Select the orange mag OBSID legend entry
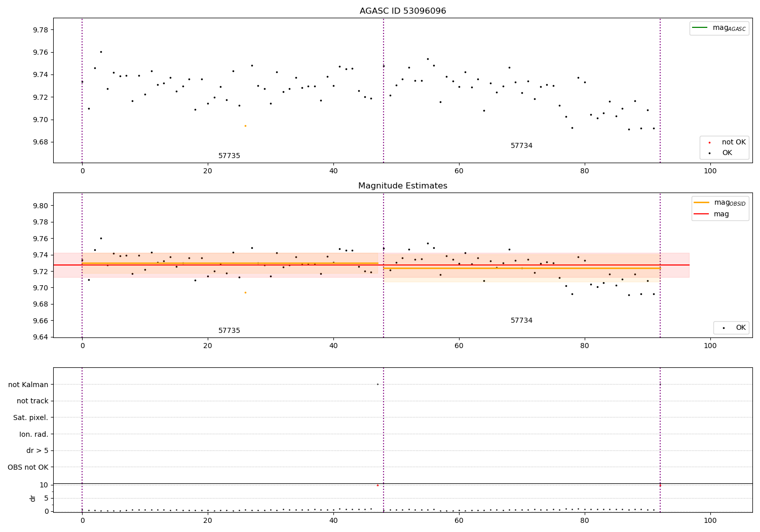The width and height of the screenshot is (760, 532). click(720, 203)
